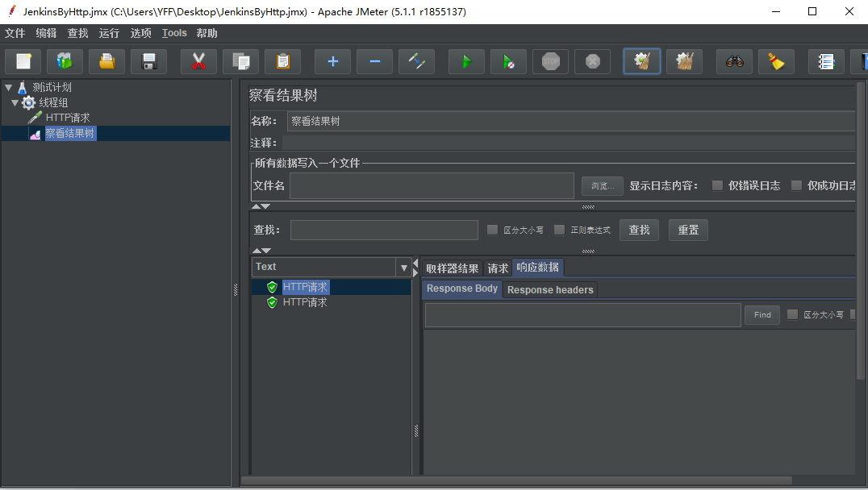868x490 pixels.
Task: Open Search with binoculars icon
Action: pos(735,61)
